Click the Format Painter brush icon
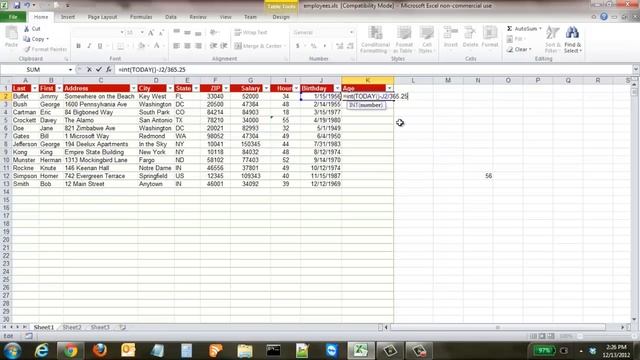The height and width of the screenshot is (360, 640). point(27,49)
